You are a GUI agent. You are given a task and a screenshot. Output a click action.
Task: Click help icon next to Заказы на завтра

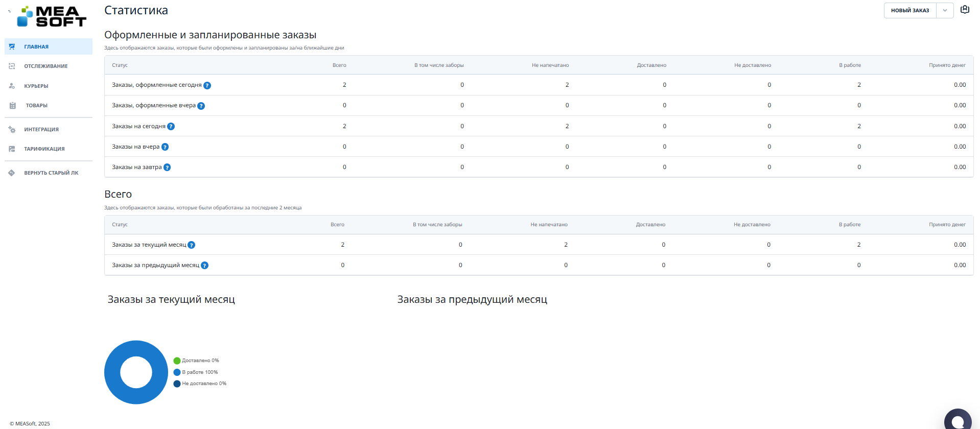pos(167,168)
